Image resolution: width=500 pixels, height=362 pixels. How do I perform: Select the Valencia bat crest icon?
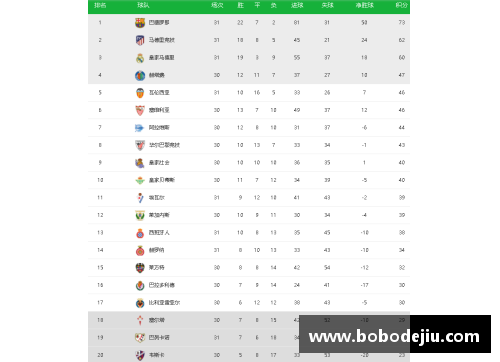click(x=140, y=93)
